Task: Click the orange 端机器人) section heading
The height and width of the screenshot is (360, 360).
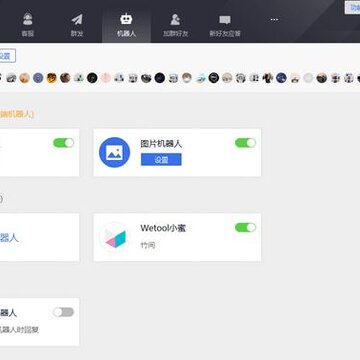Action: [17, 114]
